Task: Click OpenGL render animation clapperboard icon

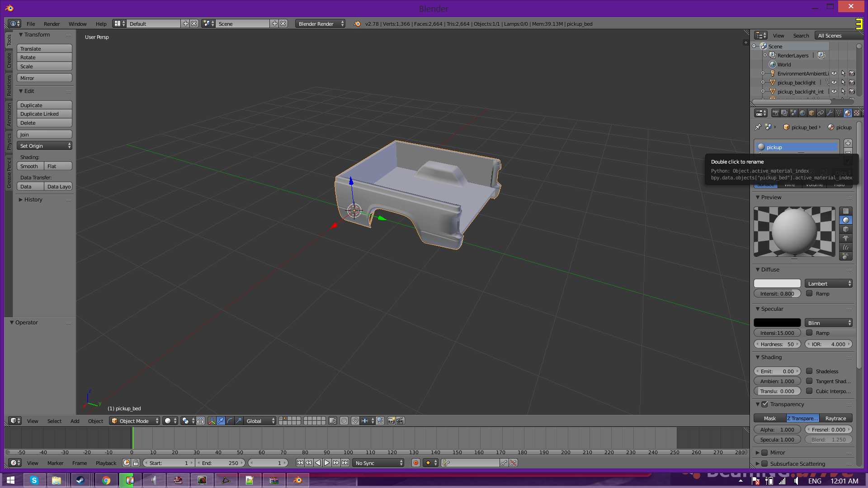Action: [x=400, y=421]
